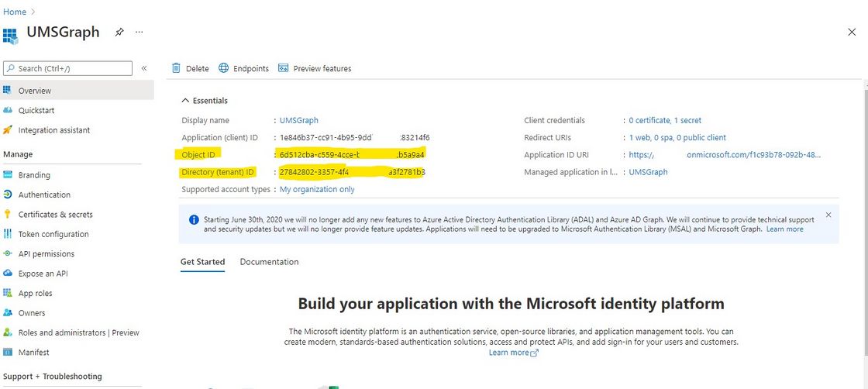Image resolution: width=868 pixels, height=389 pixels.
Task: Collapse the sidebar with double chevron
Action: tap(144, 68)
